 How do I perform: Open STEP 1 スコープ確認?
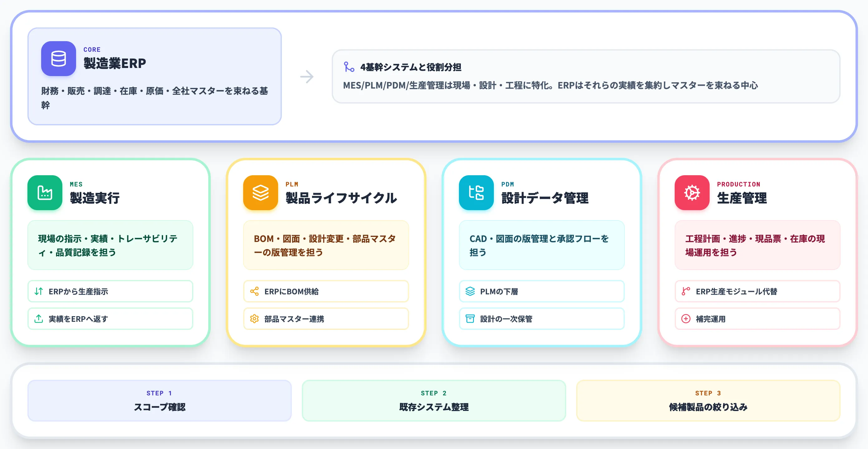(x=159, y=400)
